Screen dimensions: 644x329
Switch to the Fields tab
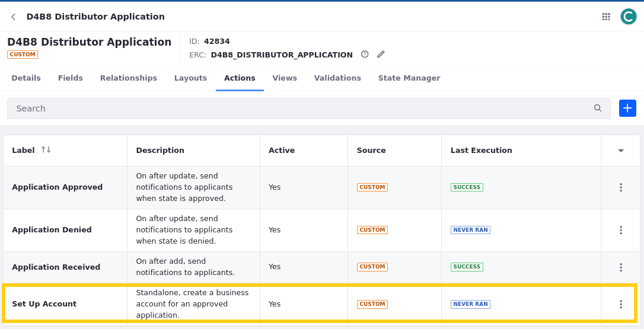click(x=71, y=78)
